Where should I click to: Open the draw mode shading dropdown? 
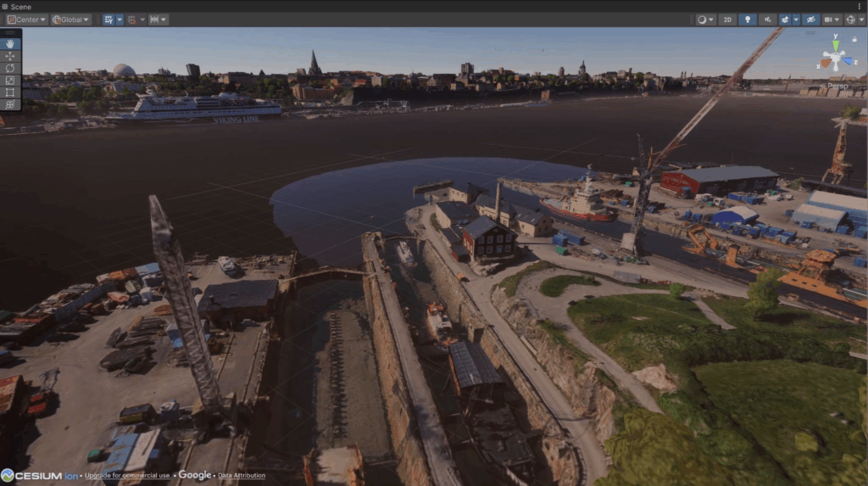click(x=705, y=20)
